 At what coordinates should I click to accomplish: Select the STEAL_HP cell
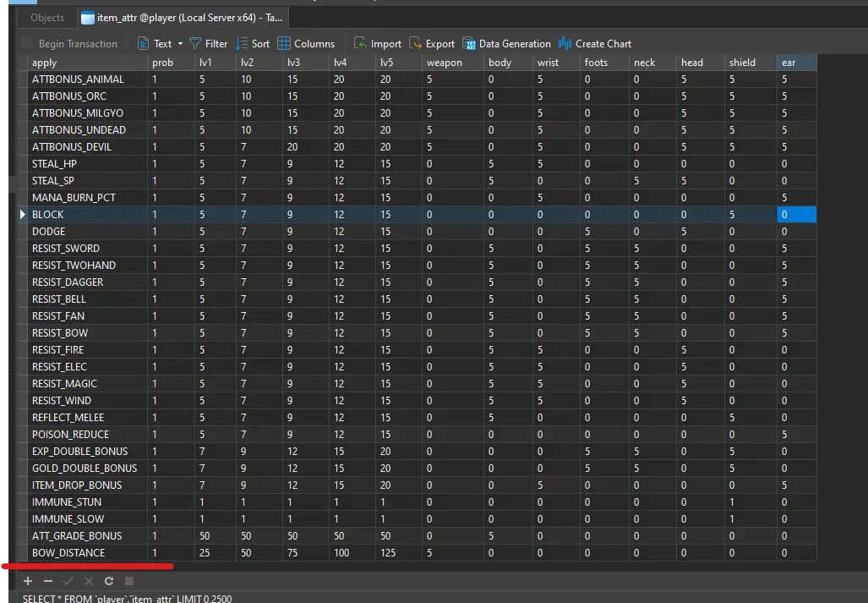click(x=87, y=164)
